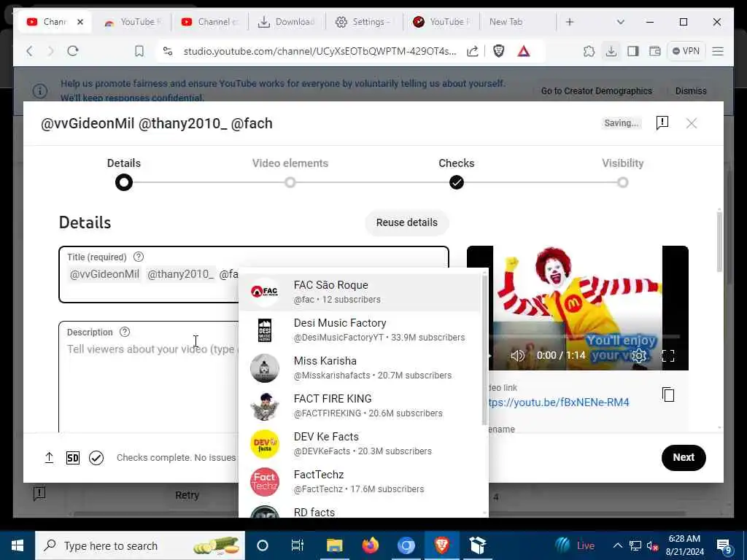Enter fullscreen on video preview

pos(668,356)
